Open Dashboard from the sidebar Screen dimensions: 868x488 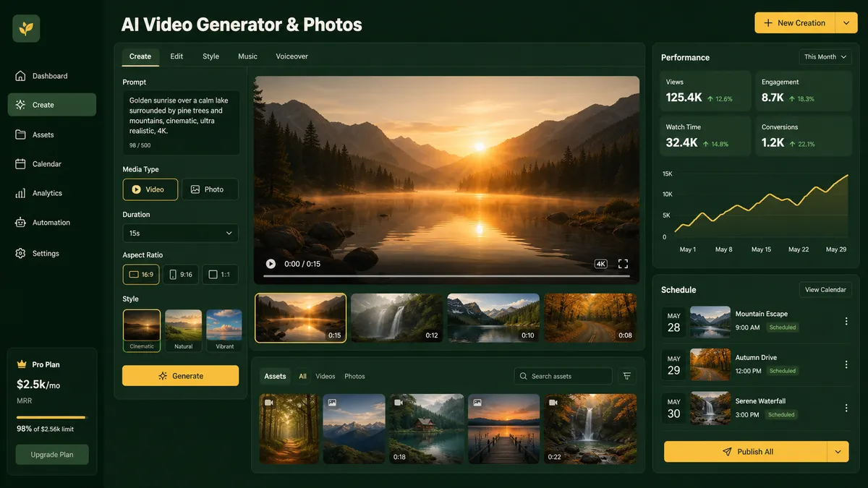52,76
